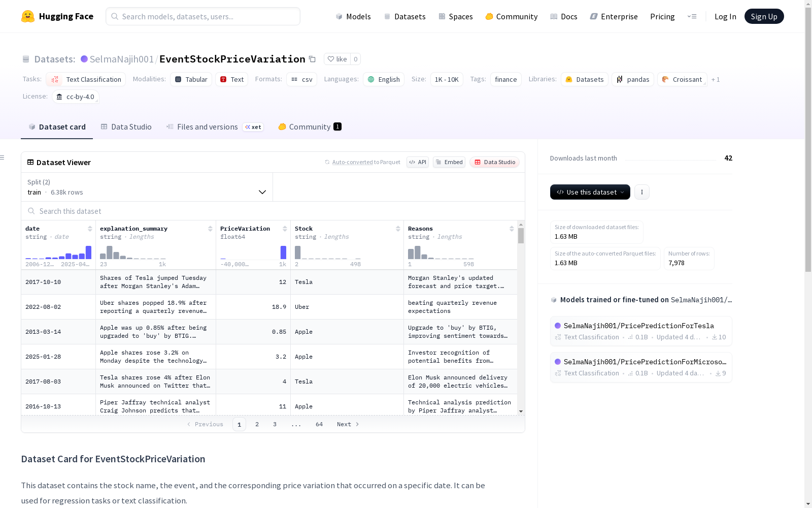Click the finance tag

(x=506, y=79)
